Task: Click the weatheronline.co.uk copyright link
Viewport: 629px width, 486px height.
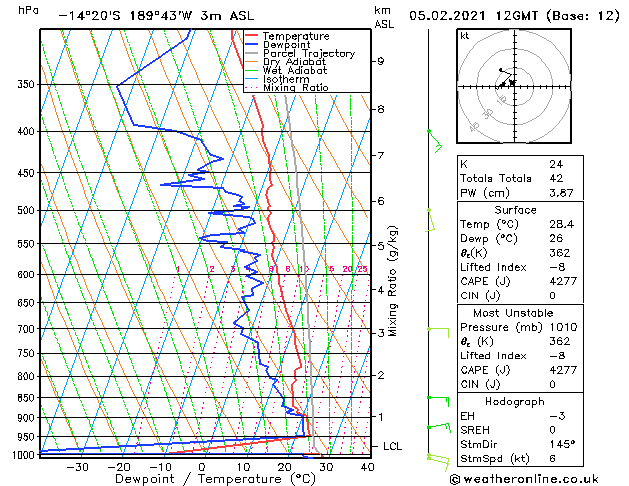Action: pos(524,479)
